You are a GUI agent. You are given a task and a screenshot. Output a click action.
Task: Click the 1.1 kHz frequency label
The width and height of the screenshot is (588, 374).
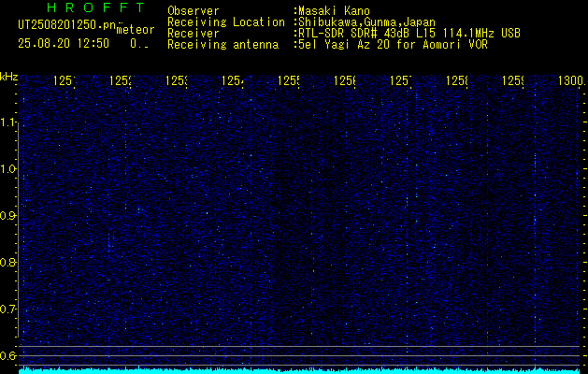9,122
